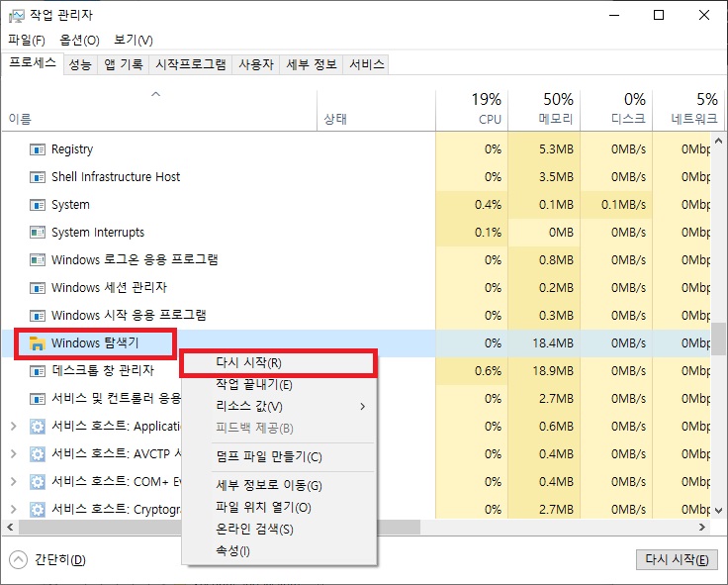Select the Shell Infrastructure Host row text
Viewport: 728px width, 585px height.
coord(116,177)
